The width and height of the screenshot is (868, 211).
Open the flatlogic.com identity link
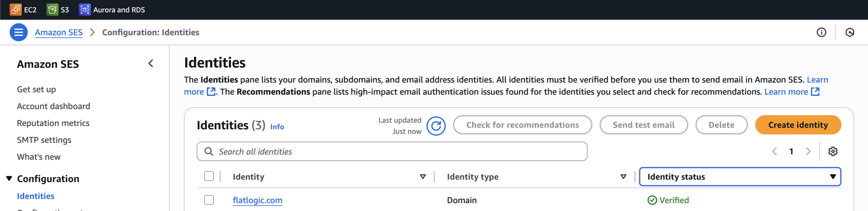[x=257, y=200]
